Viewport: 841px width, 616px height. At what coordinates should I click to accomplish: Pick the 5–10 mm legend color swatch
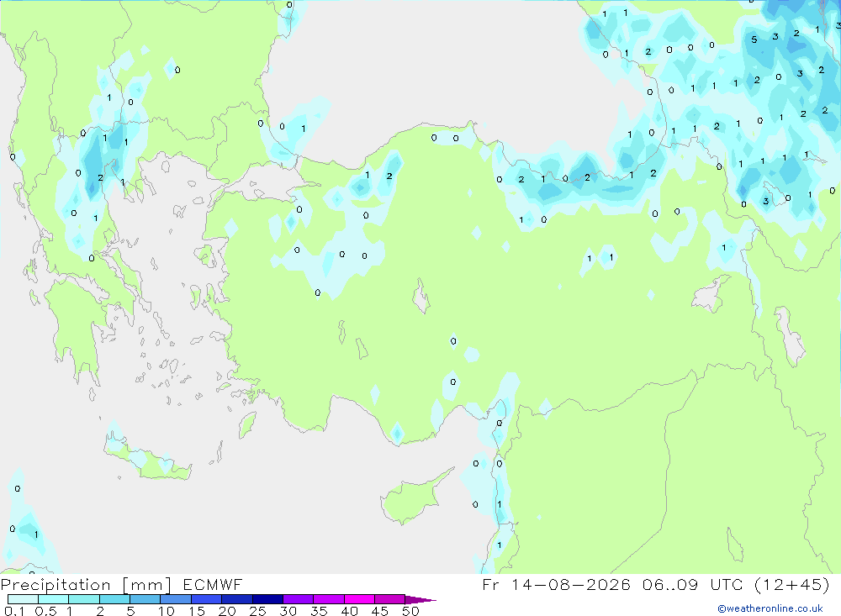145,599
